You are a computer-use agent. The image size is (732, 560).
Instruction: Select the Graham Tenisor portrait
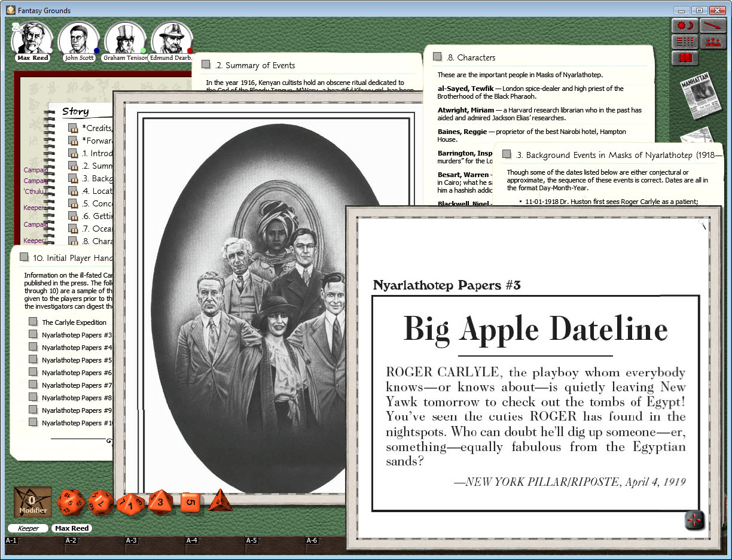[125, 37]
